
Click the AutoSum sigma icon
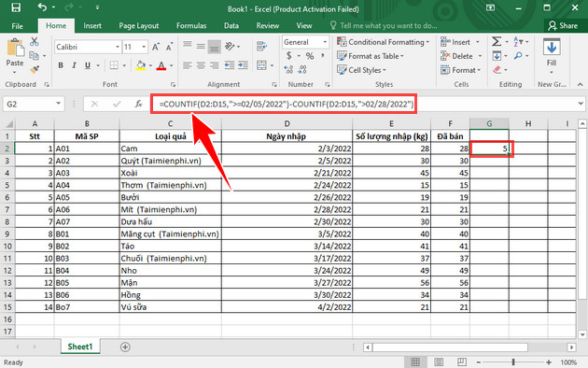pyautogui.click(x=497, y=42)
